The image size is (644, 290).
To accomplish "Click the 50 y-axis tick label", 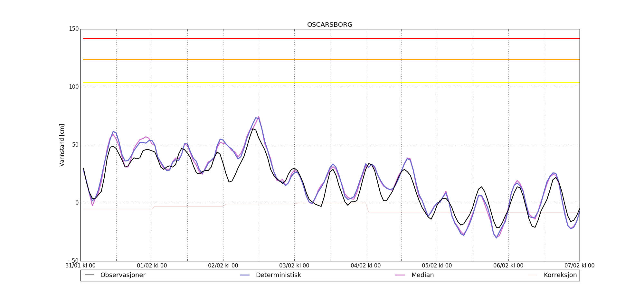I will tap(75, 145).
